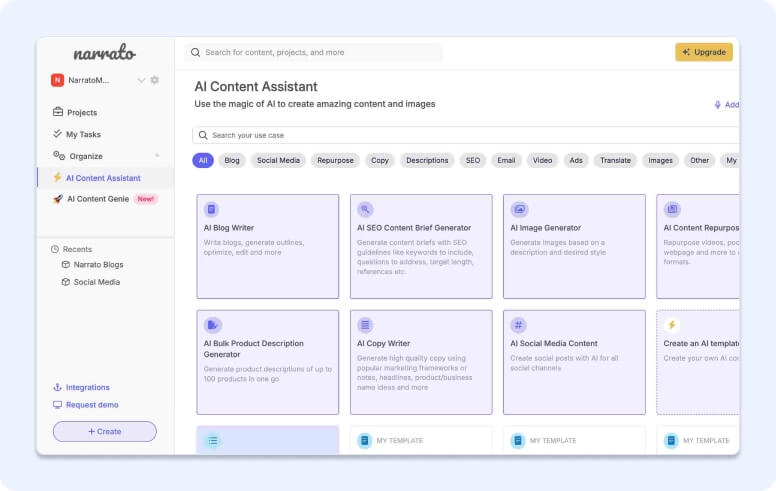This screenshot has height=491, width=776.
Task: Click the AI Content Assistant lightning icon
Action: (x=57, y=177)
